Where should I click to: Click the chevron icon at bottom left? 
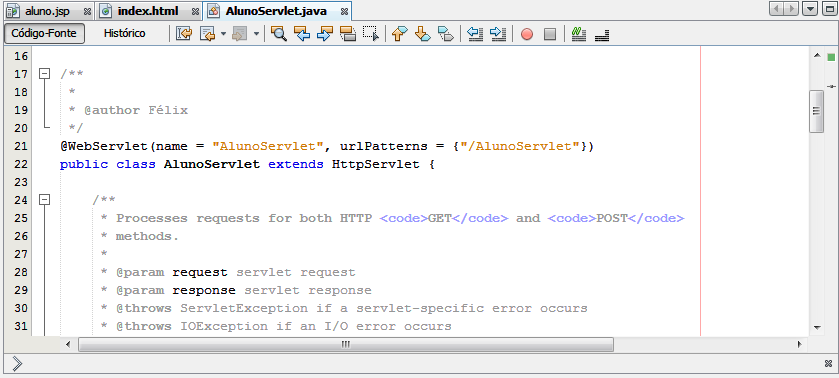tap(17, 364)
